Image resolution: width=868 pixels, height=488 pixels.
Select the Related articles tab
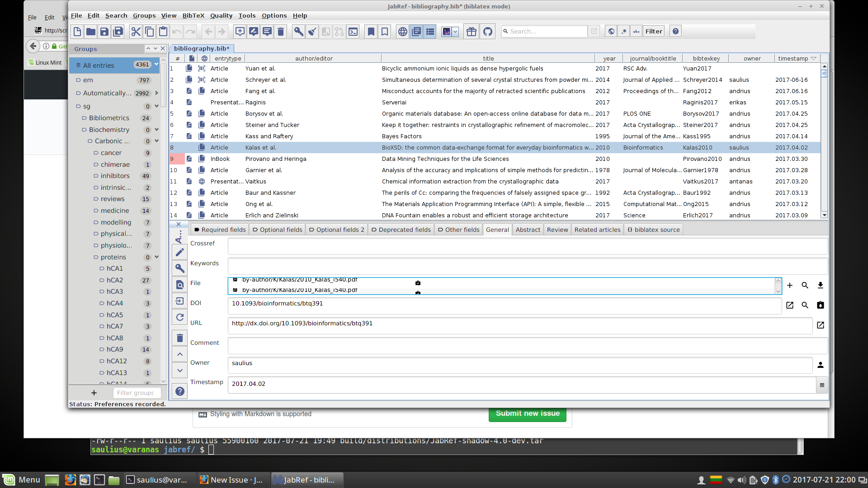click(597, 229)
